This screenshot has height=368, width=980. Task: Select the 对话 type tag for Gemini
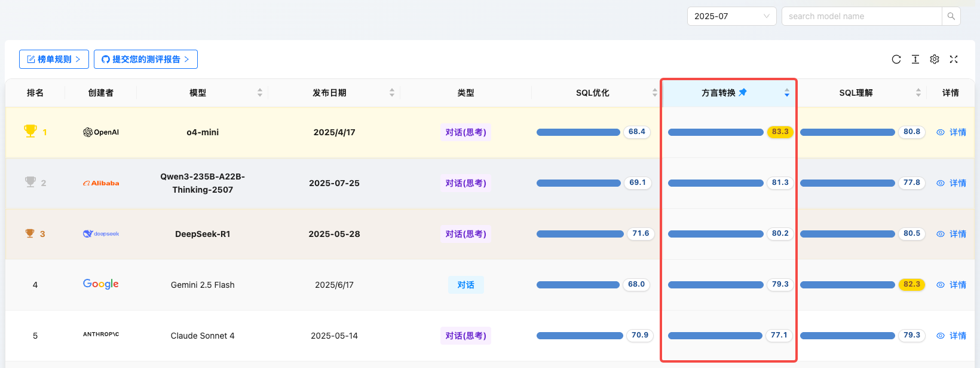point(466,285)
